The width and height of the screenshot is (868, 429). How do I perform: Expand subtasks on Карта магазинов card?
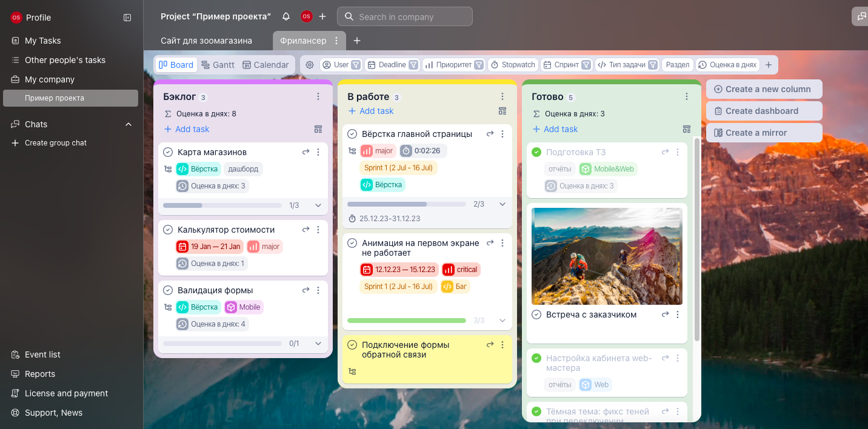point(318,205)
